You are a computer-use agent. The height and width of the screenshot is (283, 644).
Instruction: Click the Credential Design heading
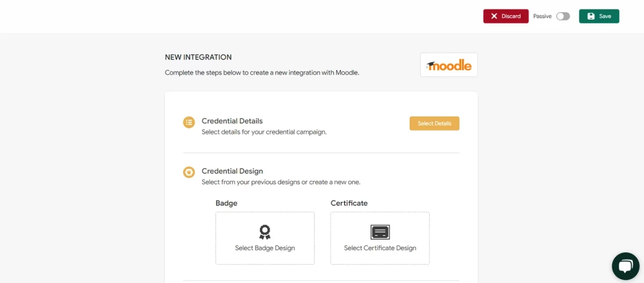[232, 171]
